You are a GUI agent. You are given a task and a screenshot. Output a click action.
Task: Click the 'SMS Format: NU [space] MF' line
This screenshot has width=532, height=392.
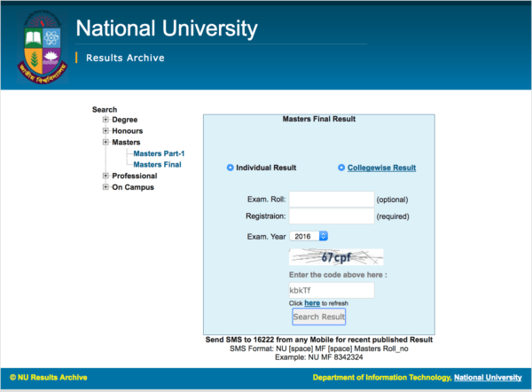(x=319, y=349)
